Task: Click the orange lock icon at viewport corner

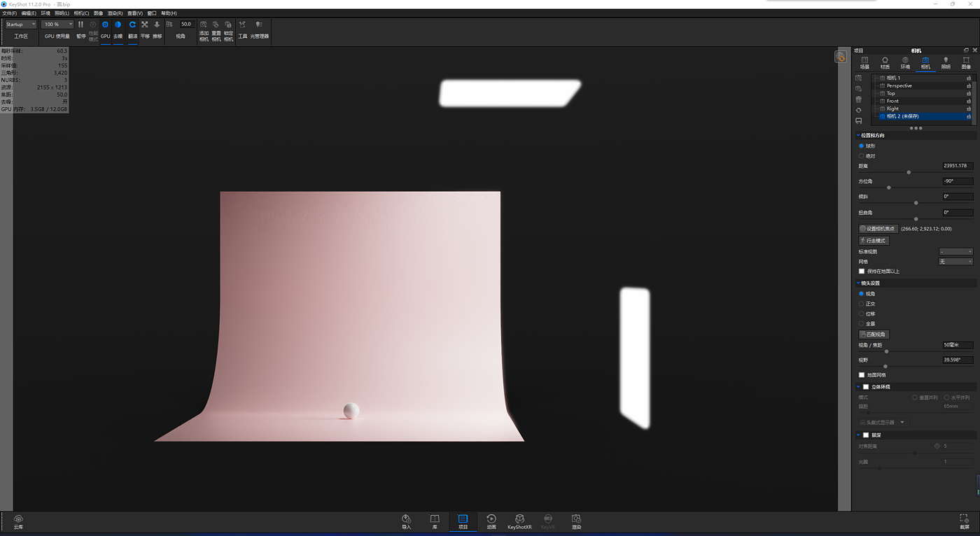Action: (x=841, y=57)
